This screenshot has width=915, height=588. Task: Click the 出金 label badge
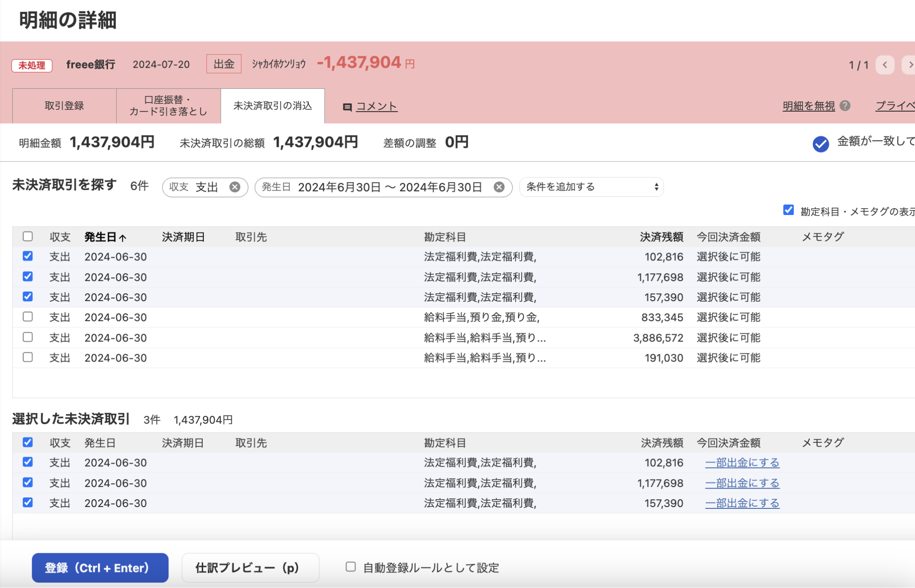click(224, 64)
